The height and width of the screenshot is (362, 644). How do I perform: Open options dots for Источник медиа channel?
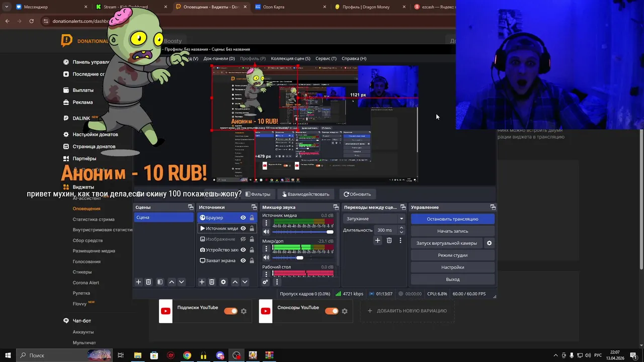click(x=266, y=223)
